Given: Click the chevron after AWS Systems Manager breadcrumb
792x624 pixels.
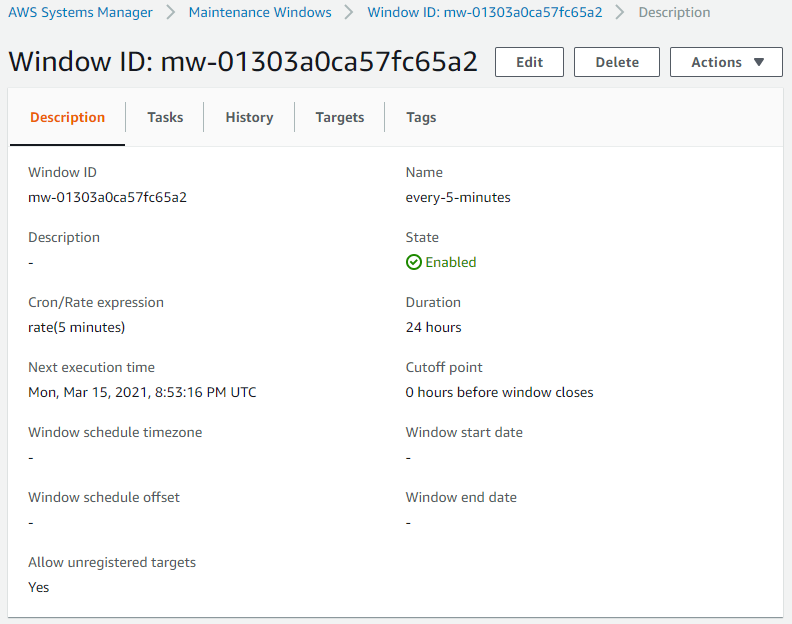Looking at the screenshot, I should click(x=171, y=12).
